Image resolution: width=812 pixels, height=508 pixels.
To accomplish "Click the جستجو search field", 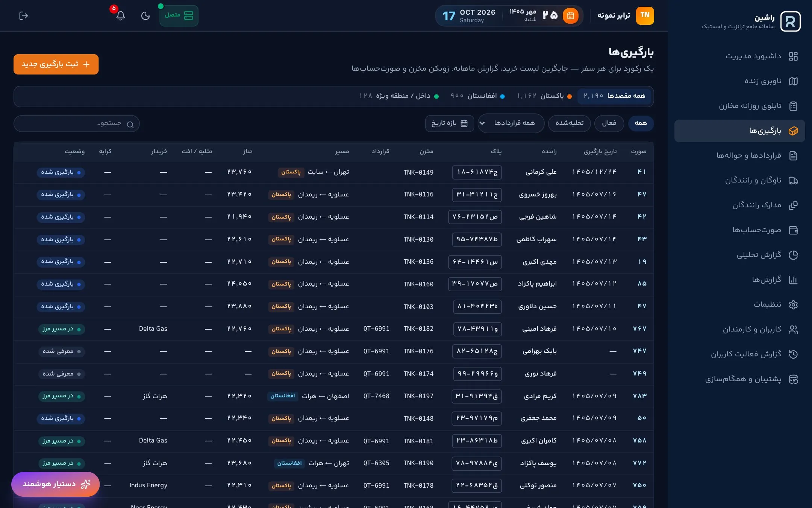I will [x=77, y=124].
